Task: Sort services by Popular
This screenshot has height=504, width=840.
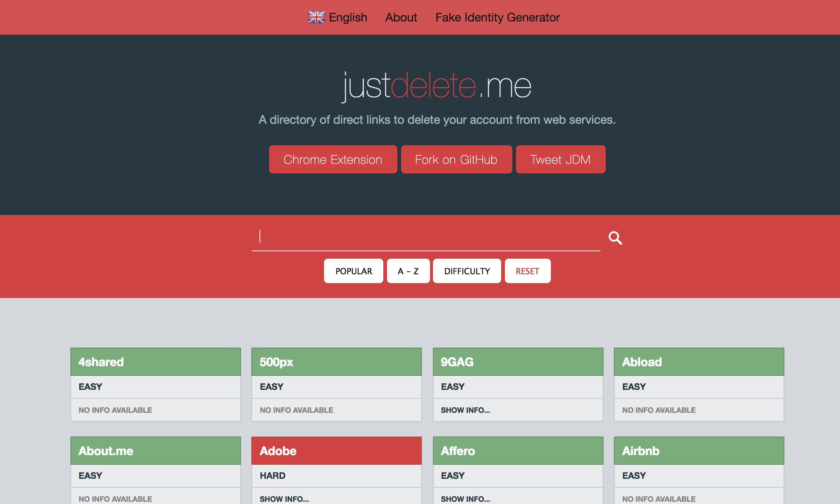Action: [353, 271]
